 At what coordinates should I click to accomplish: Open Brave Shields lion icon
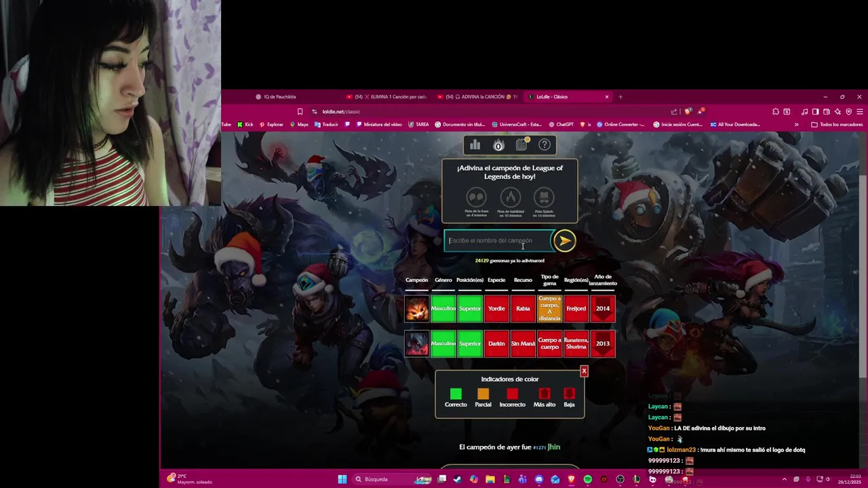pyautogui.click(x=688, y=112)
